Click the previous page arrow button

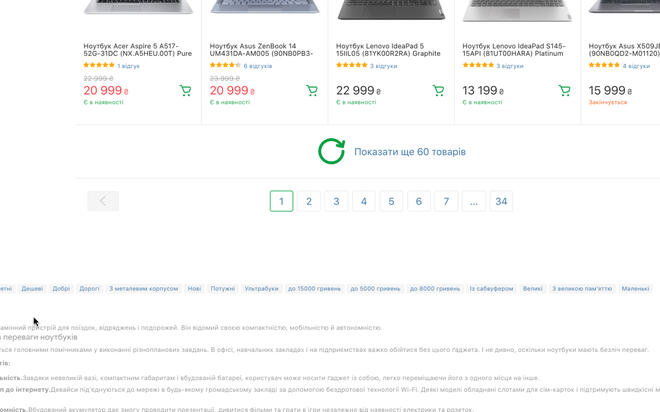tap(103, 201)
